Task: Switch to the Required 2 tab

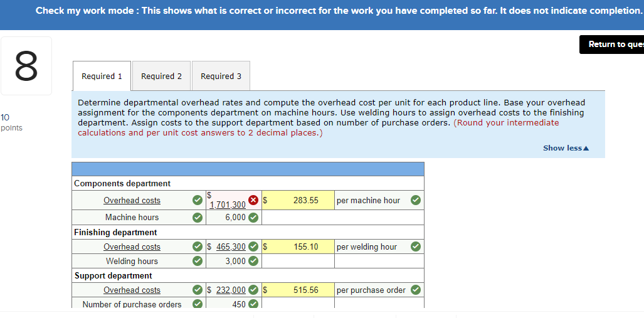Action: click(161, 76)
